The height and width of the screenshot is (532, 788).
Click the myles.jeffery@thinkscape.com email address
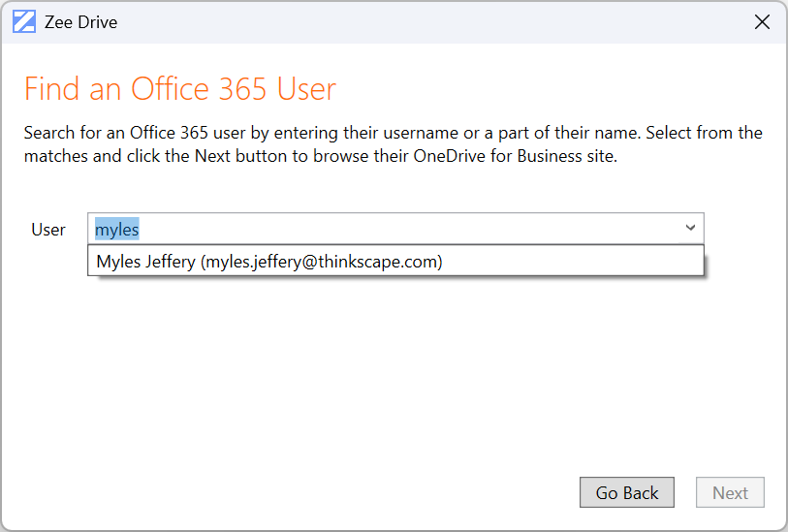[x=321, y=262]
